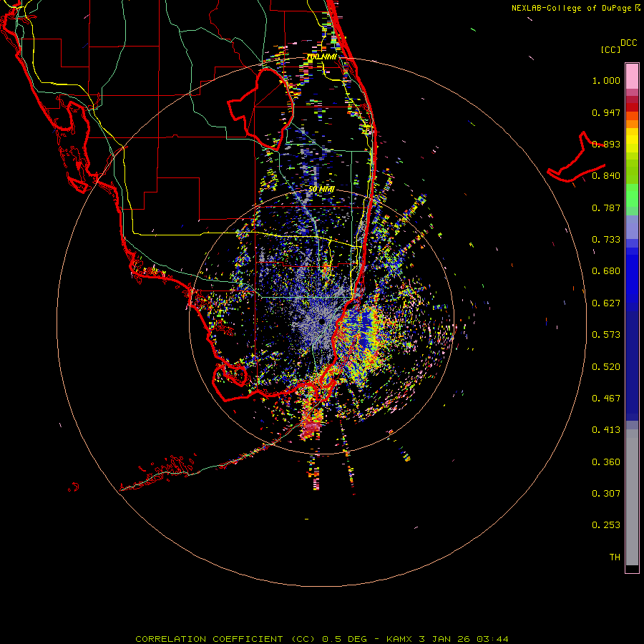The height and width of the screenshot is (644, 644).
Task: Click the DCC label above the color scale
Action: 628,43
